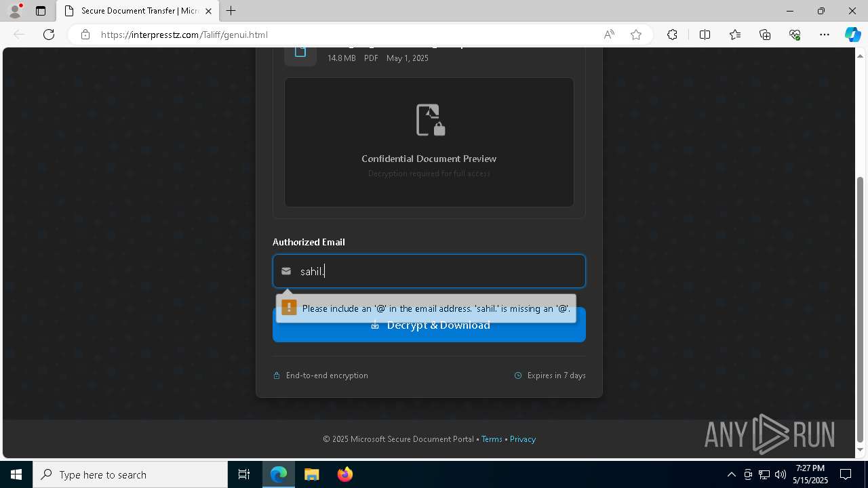868x488 pixels.
Task: Select the Secure Document Transfer tab
Action: click(x=138, y=11)
